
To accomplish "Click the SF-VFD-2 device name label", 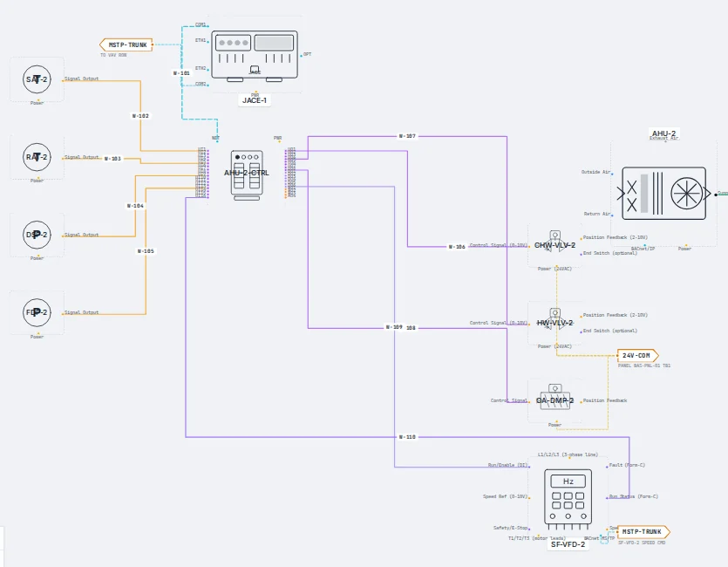I will pos(568,544).
